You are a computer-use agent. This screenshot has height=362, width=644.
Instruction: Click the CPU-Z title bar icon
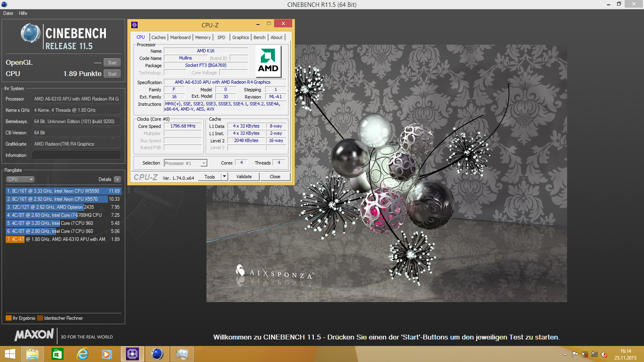tap(134, 25)
